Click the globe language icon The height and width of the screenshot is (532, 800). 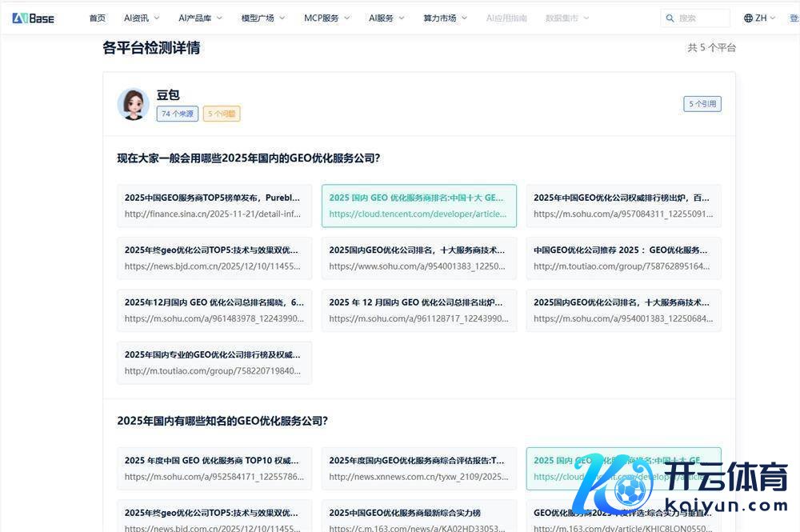748,18
